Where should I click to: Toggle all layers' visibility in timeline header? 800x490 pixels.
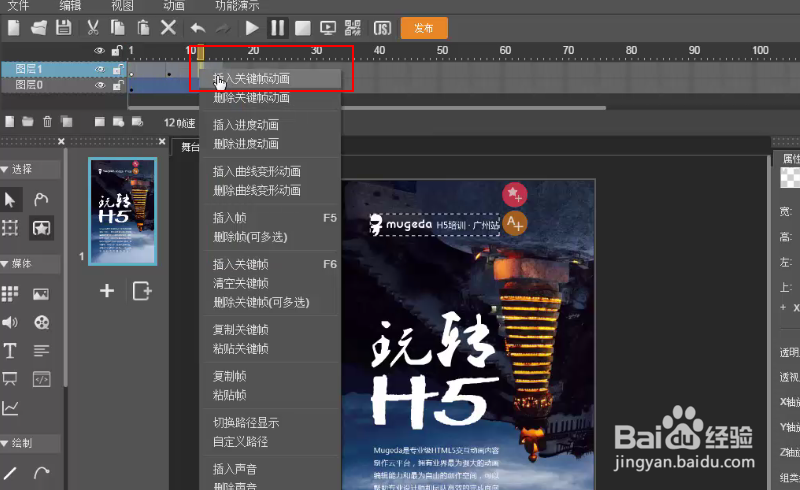[x=99, y=51]
